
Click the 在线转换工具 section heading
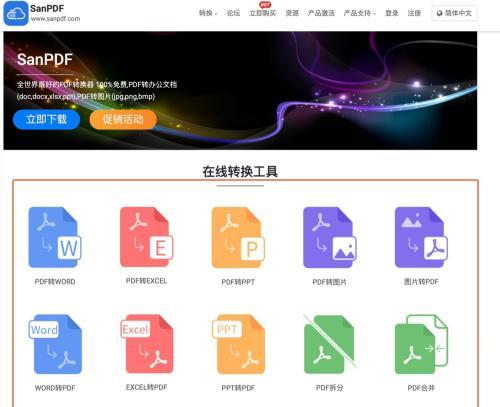pos(240,171)
